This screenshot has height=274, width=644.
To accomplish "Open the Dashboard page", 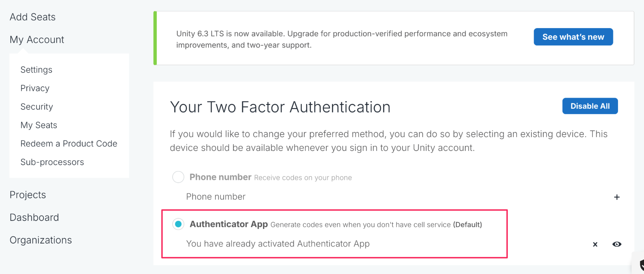I will pyautogui.click(x=34, y=218).
